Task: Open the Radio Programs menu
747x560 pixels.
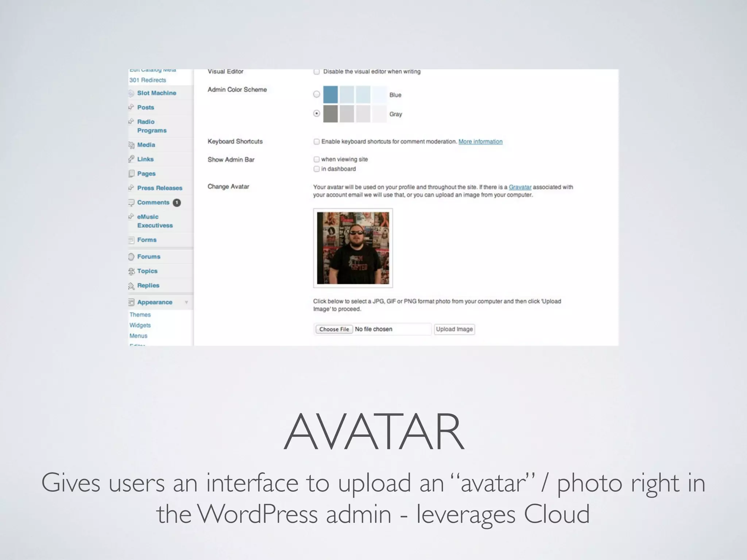Action: click(152, 126)
